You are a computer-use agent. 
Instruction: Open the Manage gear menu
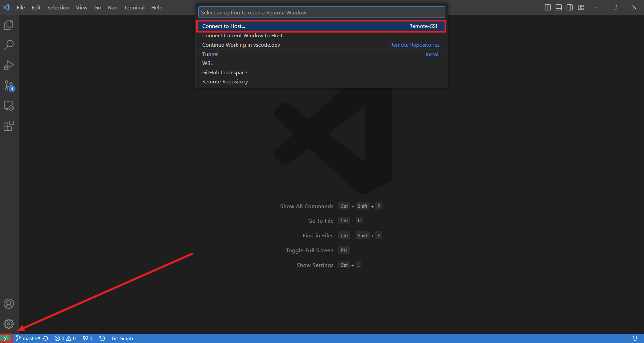pyautogui.click(x=9, y=324)
